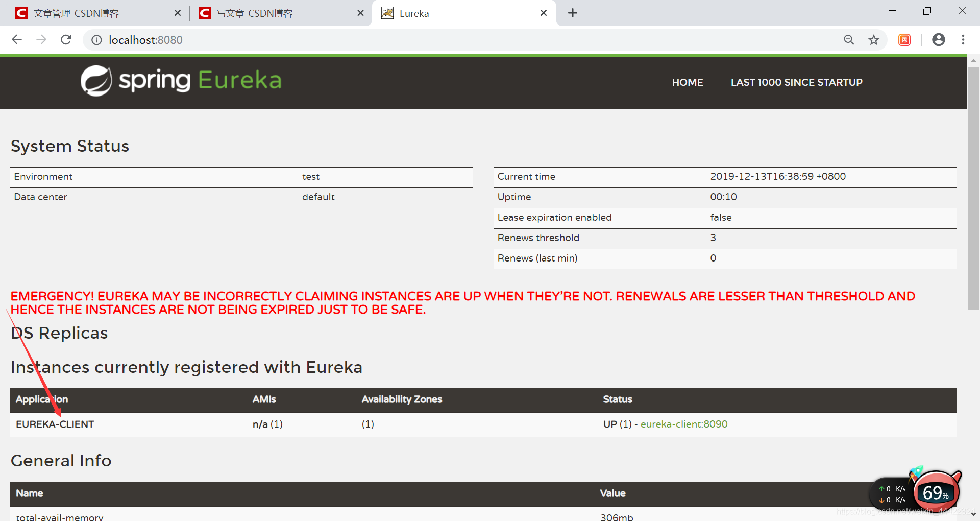Click the vertical scrollbar thumb
This screenshot has height=521, width=980.
pyautogui.click(x=973, y=188)
